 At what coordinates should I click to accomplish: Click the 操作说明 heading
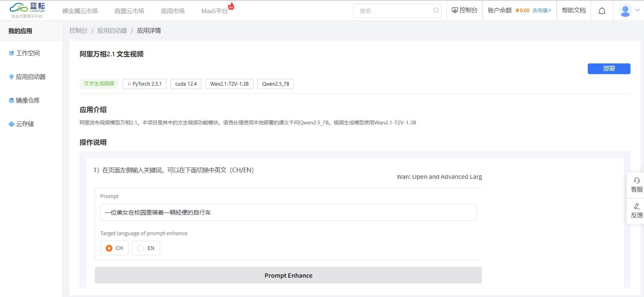(x=93, y=142)
